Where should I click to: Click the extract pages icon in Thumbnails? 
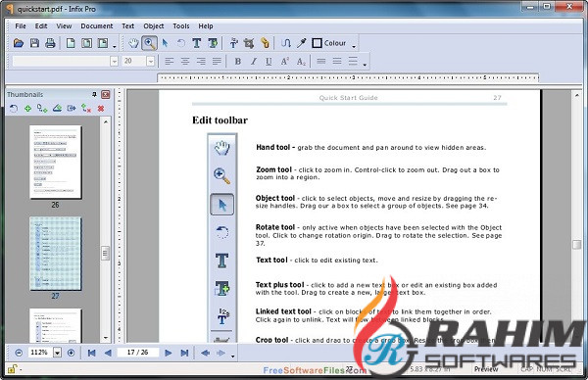[x=57, y=109]
